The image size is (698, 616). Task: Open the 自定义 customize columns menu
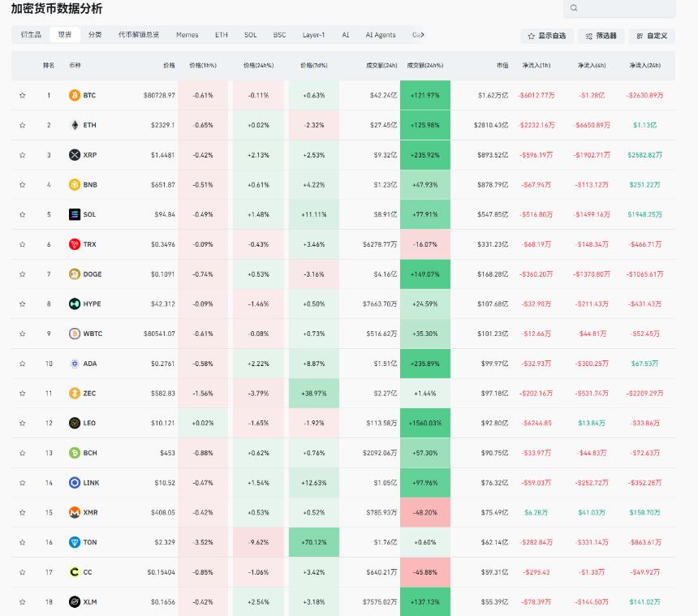pos(653,36)
